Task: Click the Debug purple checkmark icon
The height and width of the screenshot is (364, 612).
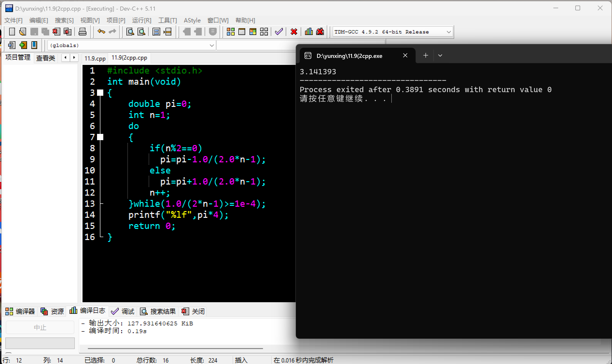Action: pyautogui.click(x=279, y=32)
